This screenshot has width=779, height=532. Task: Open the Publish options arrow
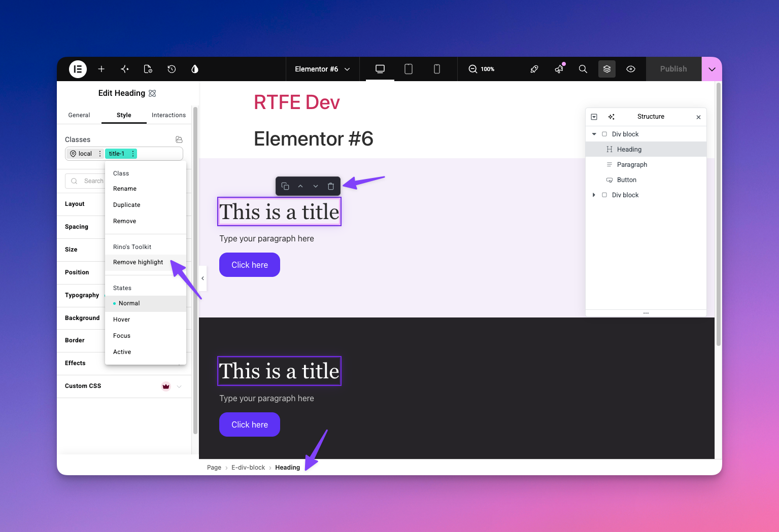[x=712, y=69]
